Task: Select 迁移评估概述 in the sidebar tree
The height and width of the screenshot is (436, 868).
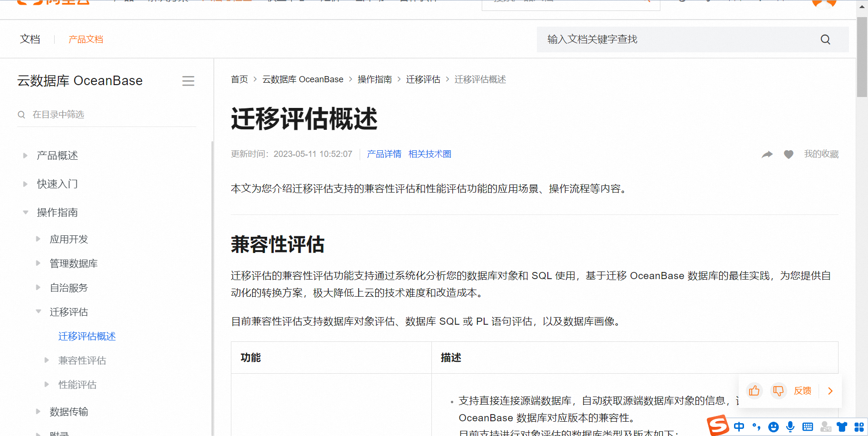Action: click(87, 337)
